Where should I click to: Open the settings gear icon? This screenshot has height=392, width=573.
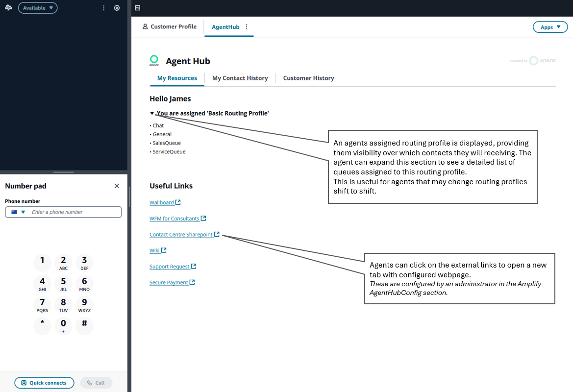(117, 8)
